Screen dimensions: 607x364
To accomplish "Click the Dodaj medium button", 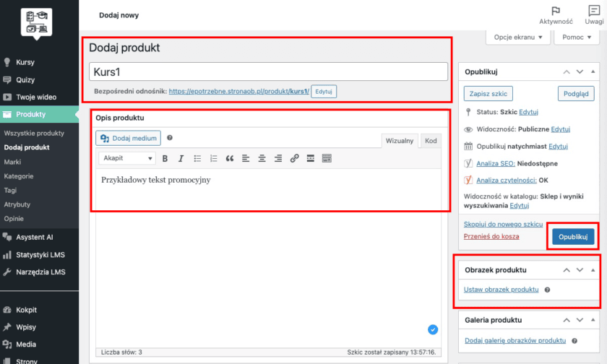I will [x=128, y=138].
